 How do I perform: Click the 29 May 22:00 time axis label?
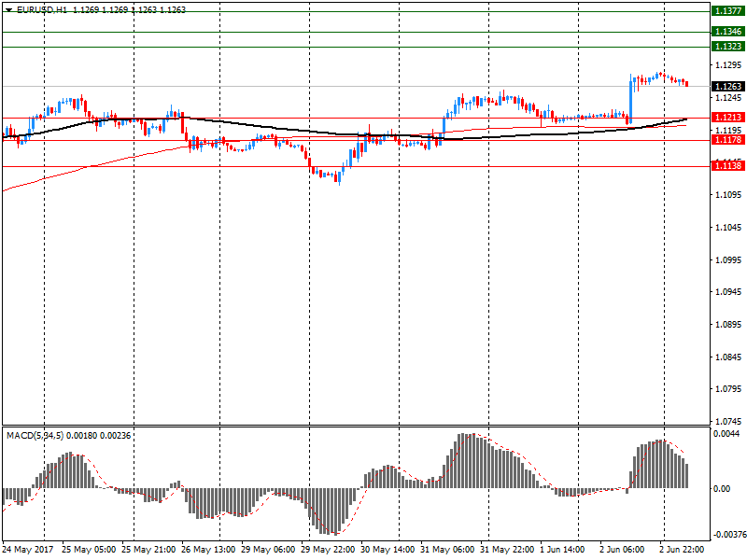pyautogui.click(x=328, y=550)
